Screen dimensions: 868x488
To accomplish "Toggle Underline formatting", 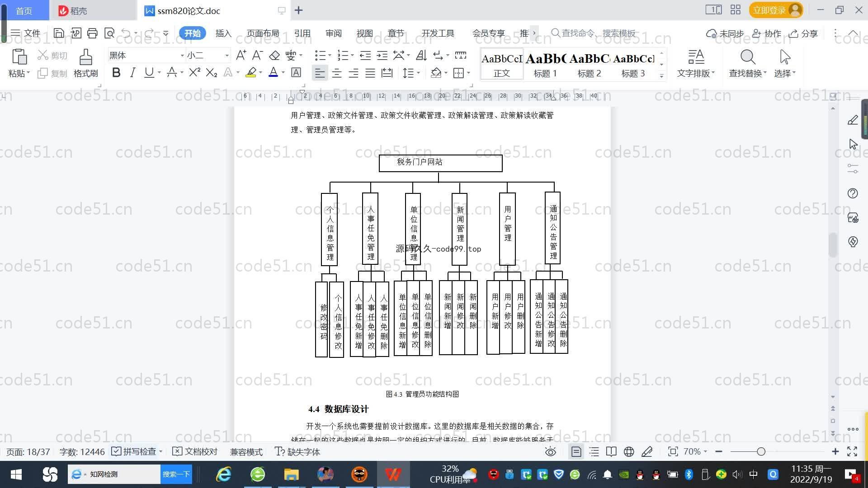I will (149, 73).
